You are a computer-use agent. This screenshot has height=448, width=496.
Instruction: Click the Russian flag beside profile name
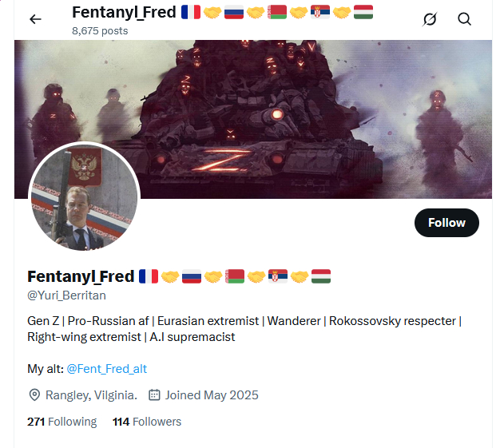pyautogui.click(x=192, y=276)
